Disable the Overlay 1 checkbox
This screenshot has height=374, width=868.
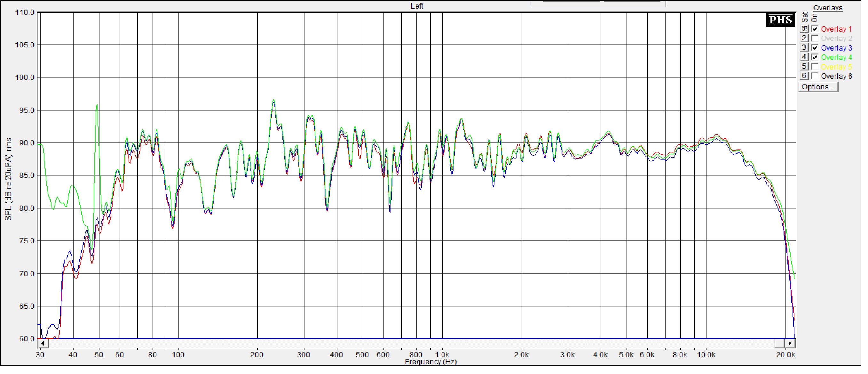(x=815, y=29)
